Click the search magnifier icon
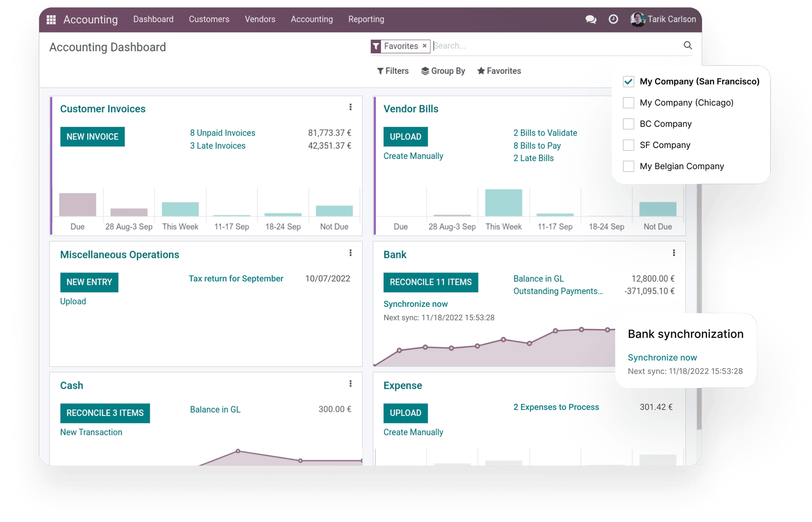812x522 pixels. (687, 45)
